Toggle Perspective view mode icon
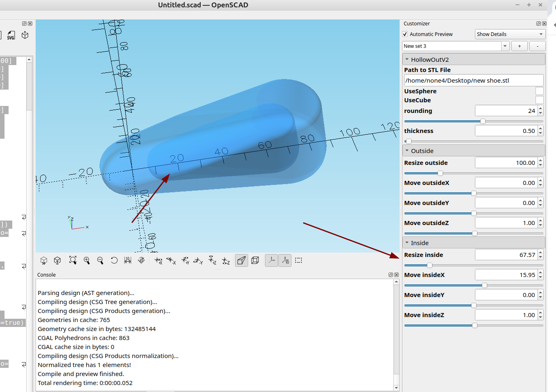Screen dimensions: 556x392 (x=242, y=260)
